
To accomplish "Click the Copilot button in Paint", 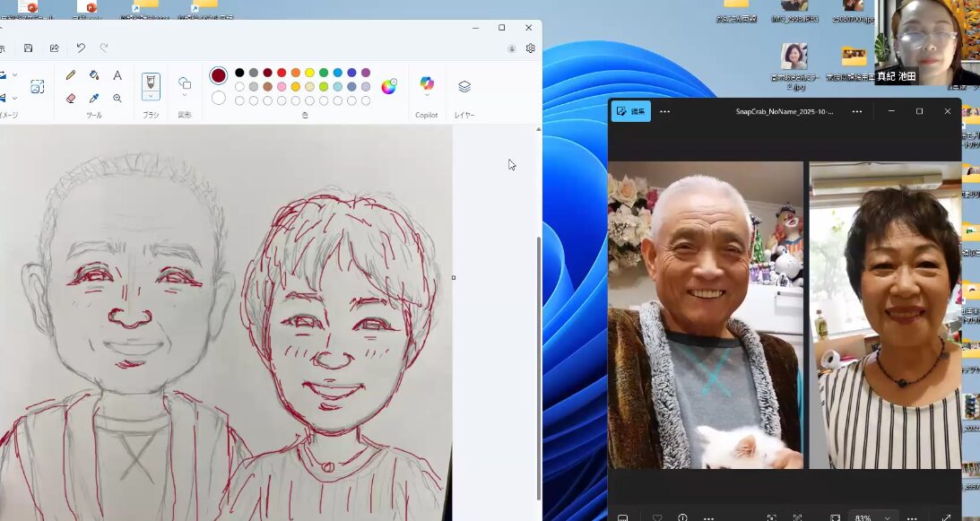I will 427,84.
